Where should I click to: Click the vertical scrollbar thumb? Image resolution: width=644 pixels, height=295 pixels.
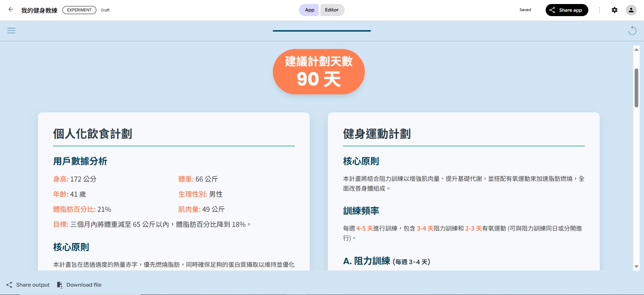(x=636, y=88)
